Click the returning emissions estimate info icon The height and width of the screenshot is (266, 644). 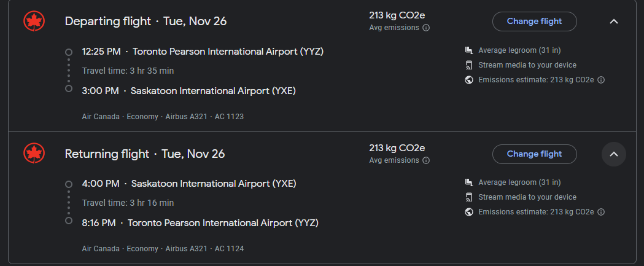601,212
